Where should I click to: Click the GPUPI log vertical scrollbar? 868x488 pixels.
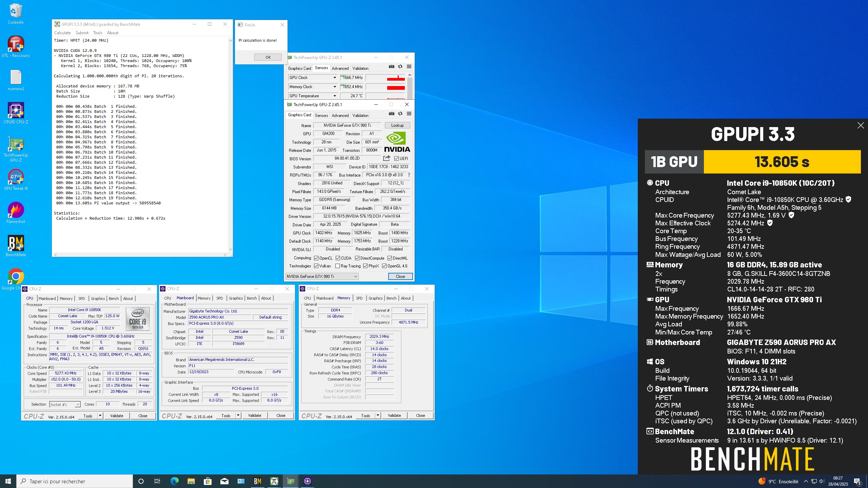click(x=231, y=145)
